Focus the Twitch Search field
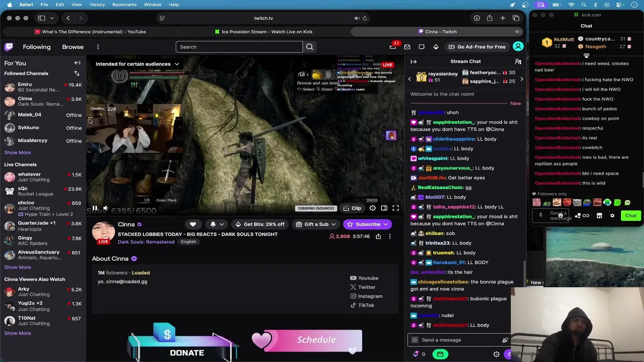644x362 pixels. point(239,47)
